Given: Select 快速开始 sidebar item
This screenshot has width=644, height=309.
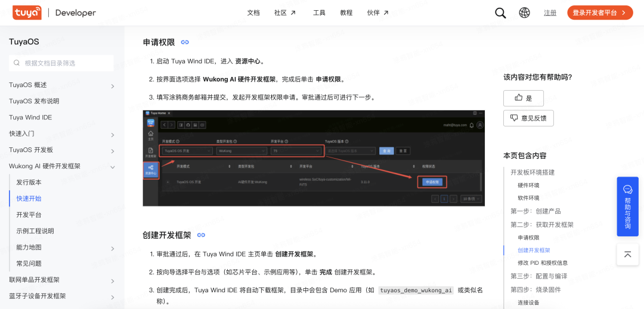Looking at the screenshot, I should 29,199.
